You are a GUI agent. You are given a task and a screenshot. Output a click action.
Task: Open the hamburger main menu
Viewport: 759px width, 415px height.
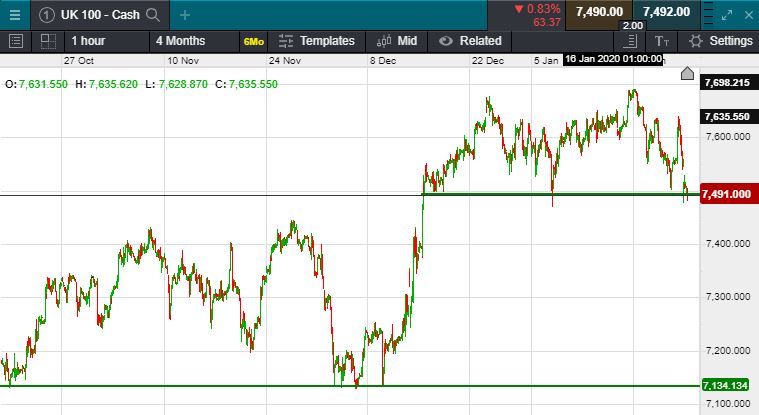[x=14, y=14]
